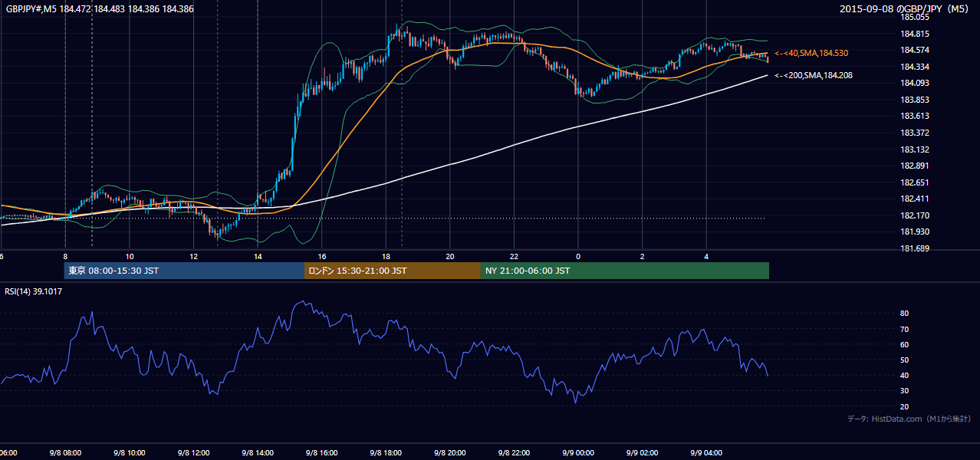Select the 200 SMA 184.208 white label
The height and width of the screenshot is (460, 980).
(814, 75)
